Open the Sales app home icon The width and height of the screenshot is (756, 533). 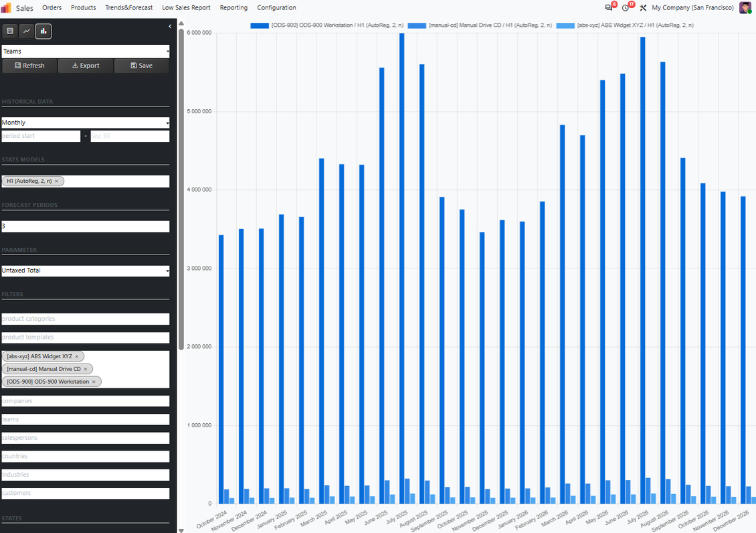coord(6,8)
